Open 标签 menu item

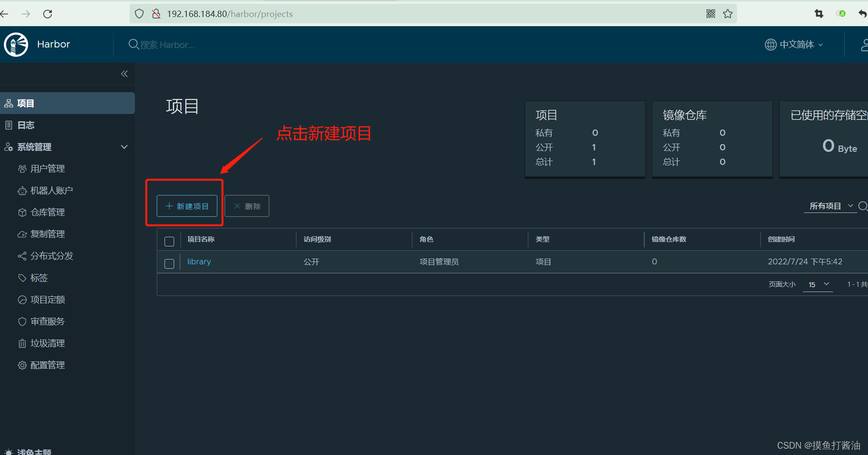click(x=39, y=278)
